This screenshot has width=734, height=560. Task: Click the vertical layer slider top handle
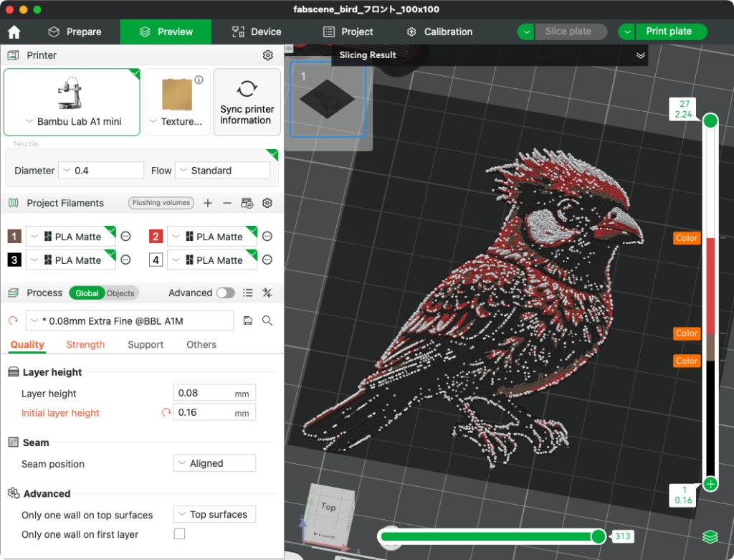point(710,120)
